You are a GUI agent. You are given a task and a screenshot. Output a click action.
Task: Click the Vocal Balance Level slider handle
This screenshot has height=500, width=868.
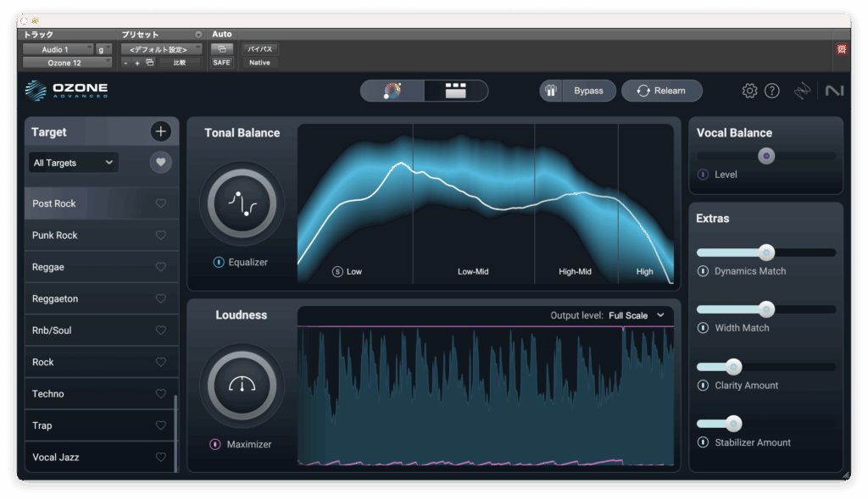pos(766,156)
